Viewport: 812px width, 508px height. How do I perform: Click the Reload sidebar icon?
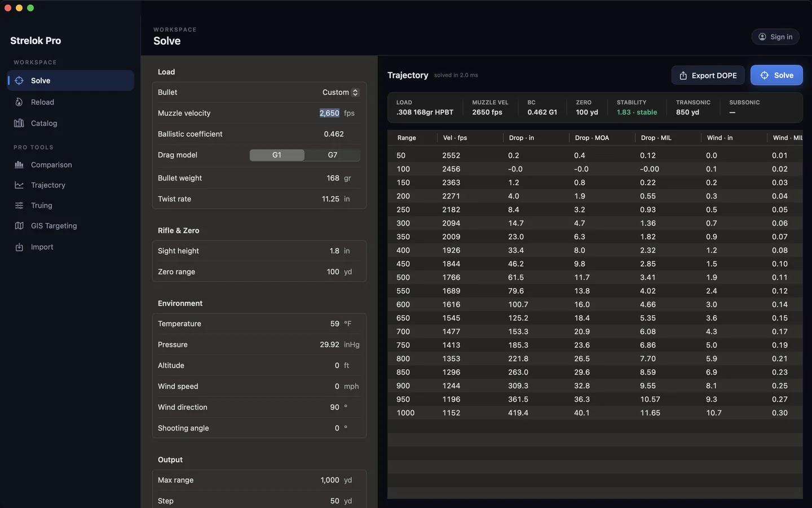pos(19,102)
